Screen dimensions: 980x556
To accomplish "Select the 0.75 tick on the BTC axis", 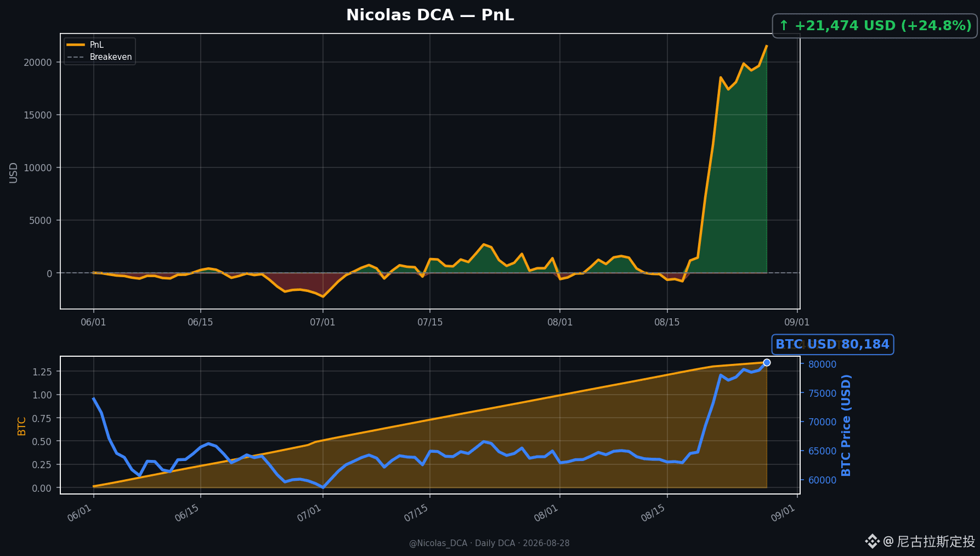I will point(42,419).
